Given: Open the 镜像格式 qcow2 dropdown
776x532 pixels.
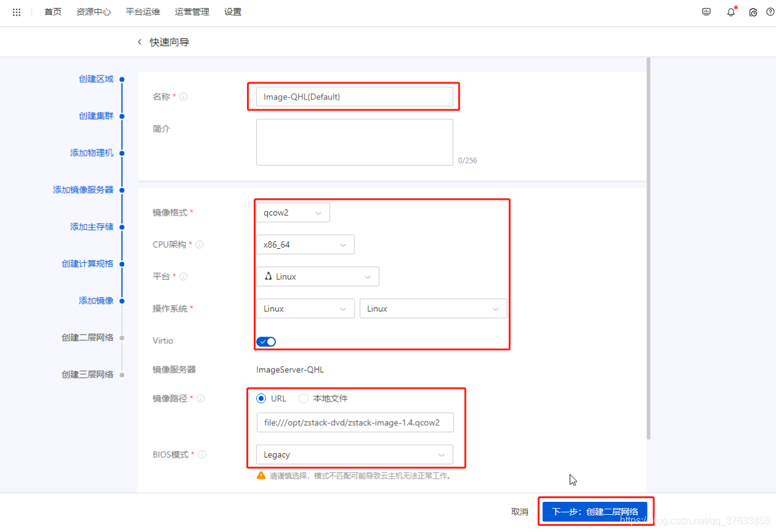Looking at the screenshot, I should 293,213.
